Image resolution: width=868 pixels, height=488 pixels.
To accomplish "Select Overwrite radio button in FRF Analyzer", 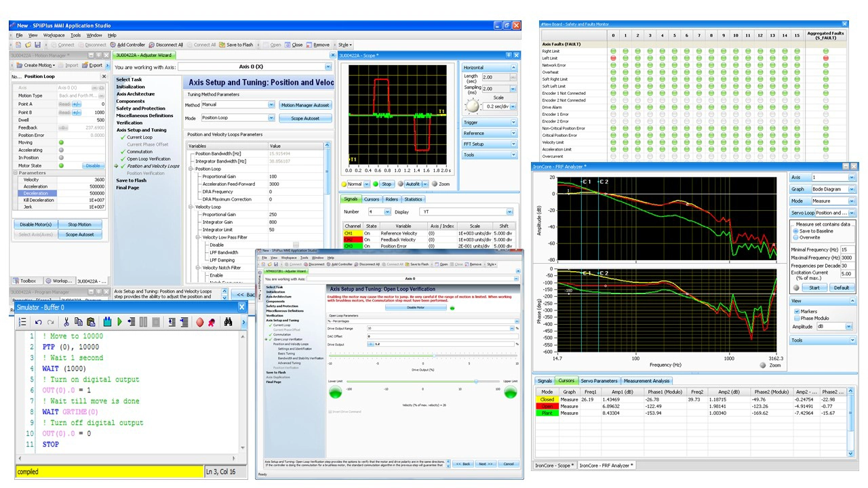I will tap(795, 237).
